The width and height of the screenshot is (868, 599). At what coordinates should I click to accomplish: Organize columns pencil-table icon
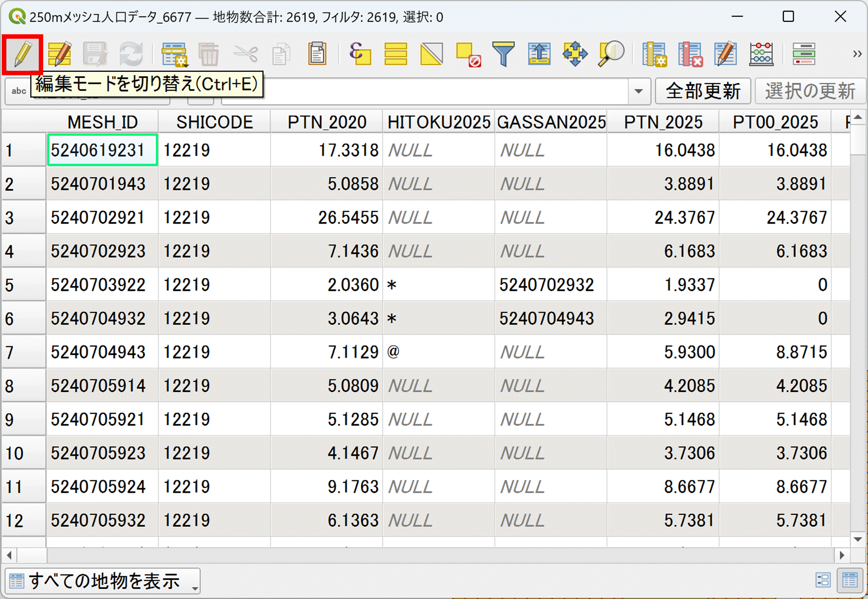[725, 54]
